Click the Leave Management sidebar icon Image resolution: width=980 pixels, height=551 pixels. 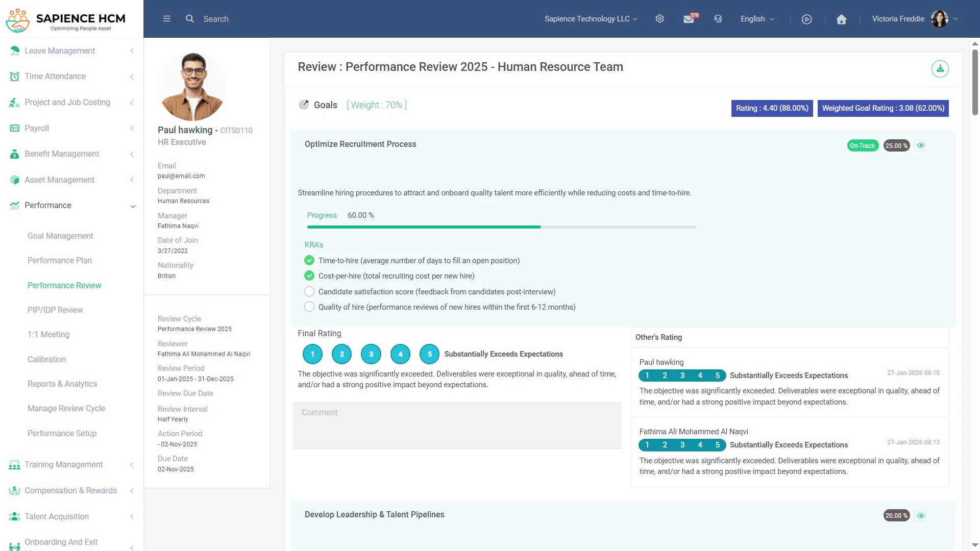[14, 51]
